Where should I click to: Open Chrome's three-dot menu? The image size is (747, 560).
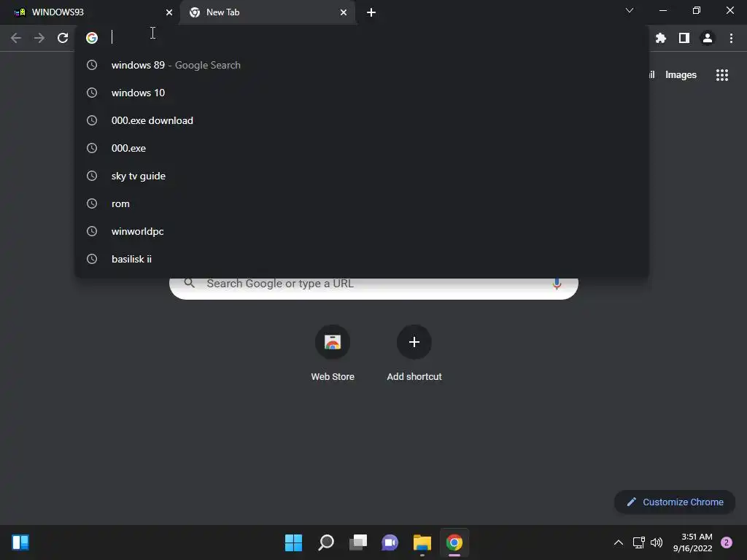click(731, 38)
